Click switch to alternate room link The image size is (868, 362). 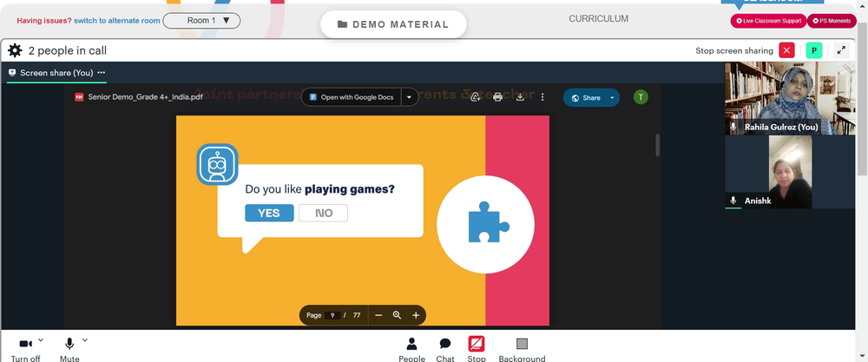coord(117,21)
